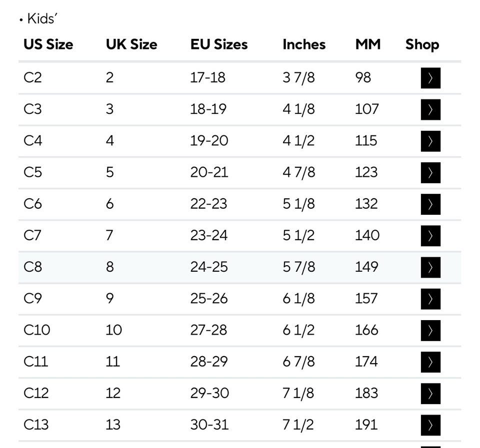Click the C6 row shop arrow
This screenshot has width=480, height=448.
(430, 204)
